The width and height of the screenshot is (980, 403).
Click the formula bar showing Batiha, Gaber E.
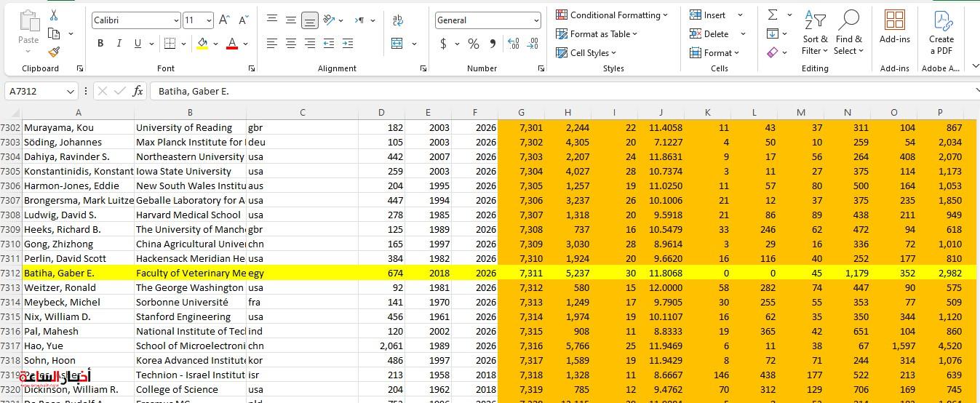coord(560,91)
